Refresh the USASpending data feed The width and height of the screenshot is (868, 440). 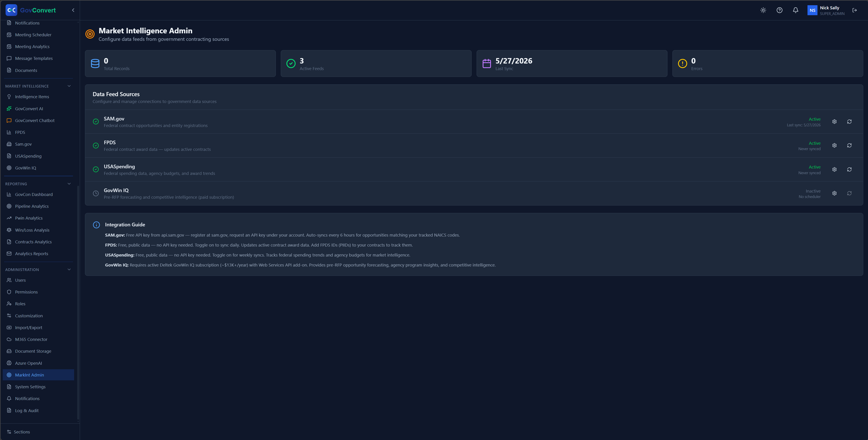tap(849, 170)
